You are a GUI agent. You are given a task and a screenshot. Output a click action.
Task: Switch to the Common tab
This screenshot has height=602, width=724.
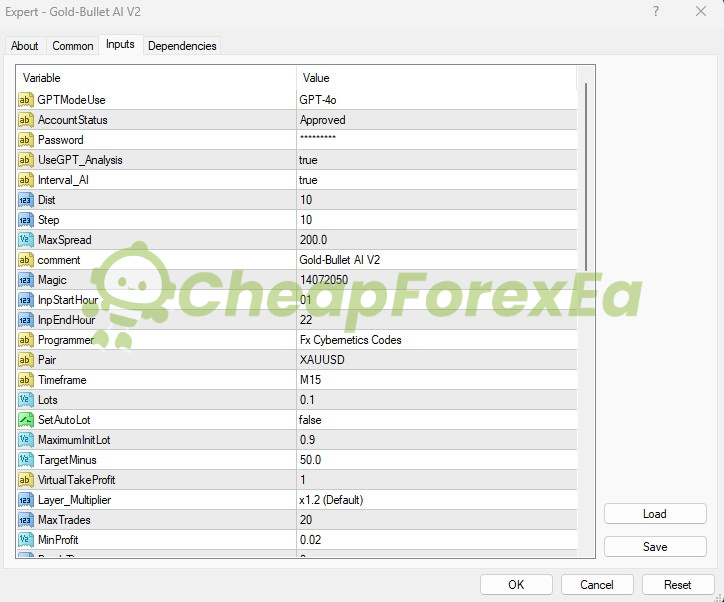click(72, 46)
